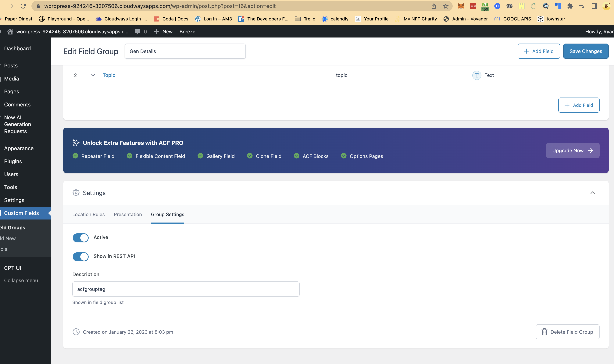Screen dimensions: 614x364
Task: Open the Chrome extensions puzzle icon
Action: click(x=570, y=6)
